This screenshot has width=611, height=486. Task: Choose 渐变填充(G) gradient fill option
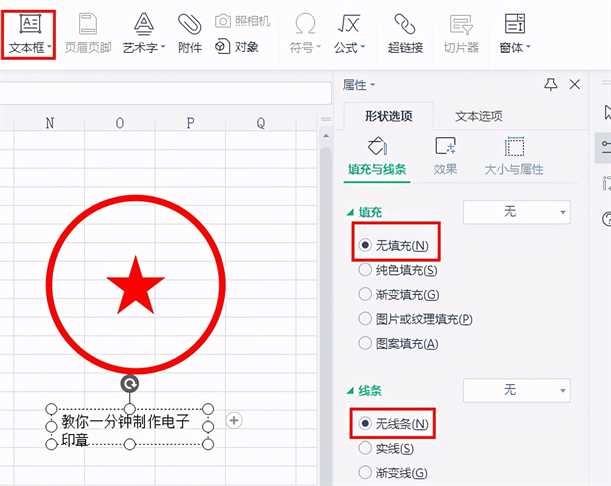click(398, 294)
